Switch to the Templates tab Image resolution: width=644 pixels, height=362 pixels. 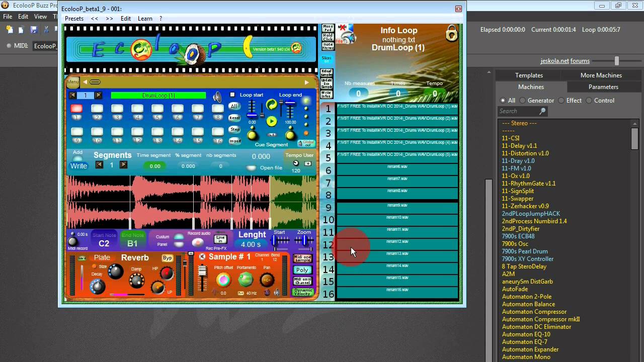pos(529,75)
